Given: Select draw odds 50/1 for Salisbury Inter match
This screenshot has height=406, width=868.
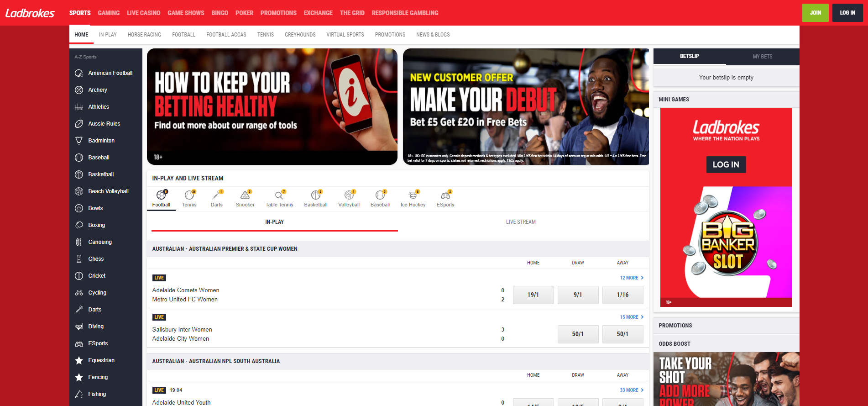Looking at the screenshot, I should [578, 334].
